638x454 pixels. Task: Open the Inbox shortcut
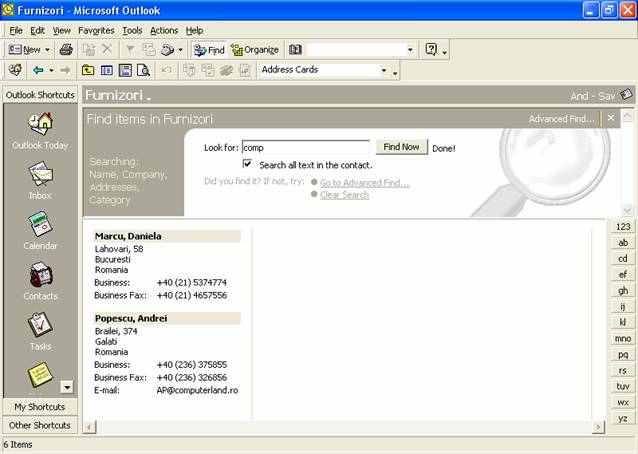coord(40,181)
